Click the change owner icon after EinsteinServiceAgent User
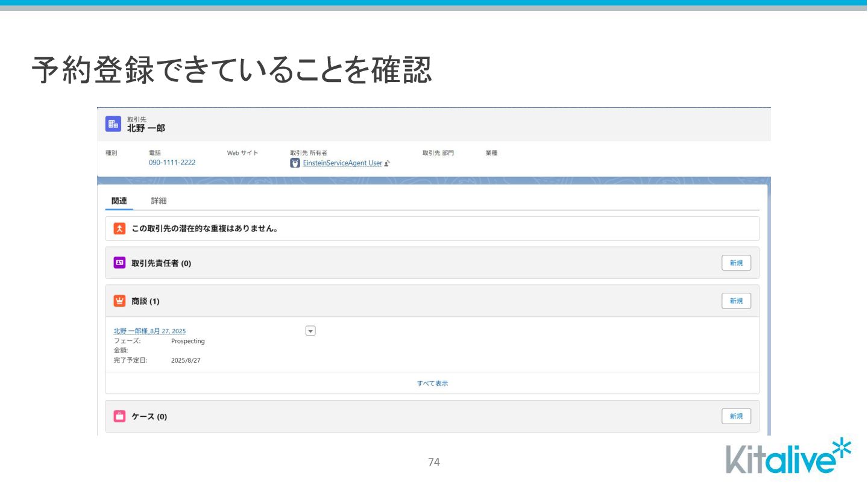The image size is (868, 488). click(386, 163)
